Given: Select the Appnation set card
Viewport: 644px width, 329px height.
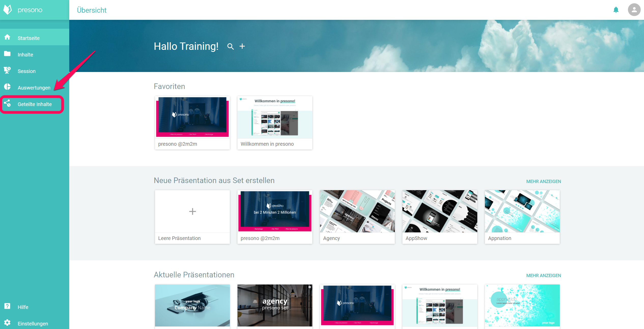Looking at the screenshot, I should tap(522, 217).
